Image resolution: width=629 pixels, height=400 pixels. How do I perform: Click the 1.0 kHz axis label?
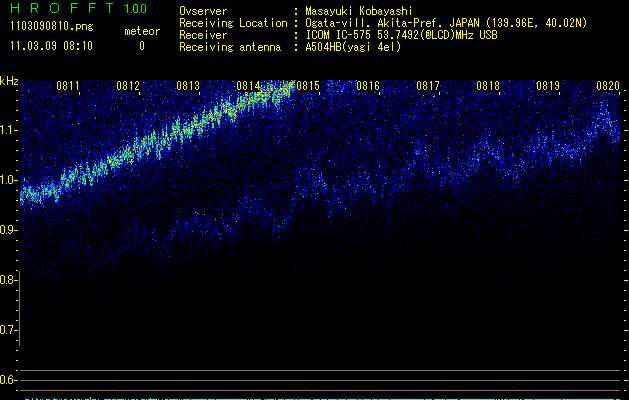tap(9, 180)
